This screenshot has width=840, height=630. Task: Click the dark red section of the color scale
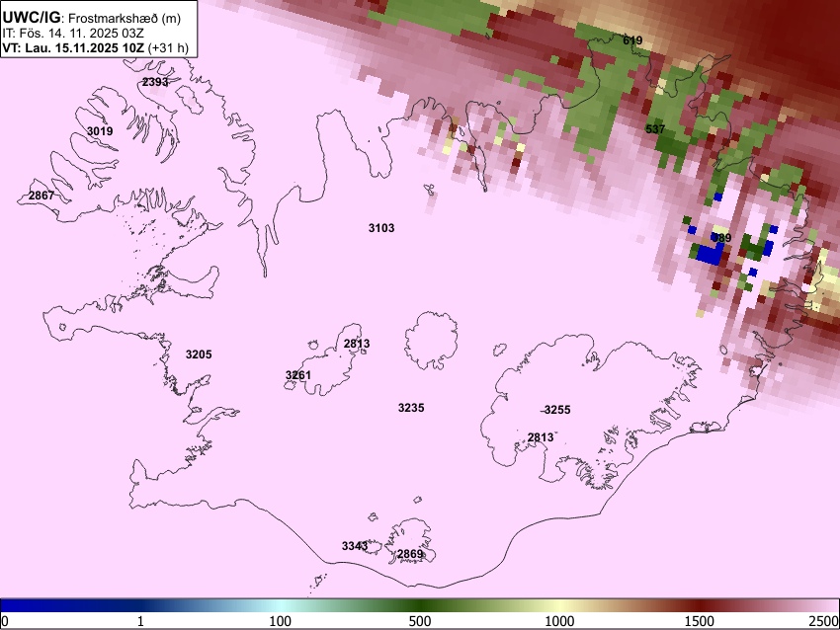(700, 606)
